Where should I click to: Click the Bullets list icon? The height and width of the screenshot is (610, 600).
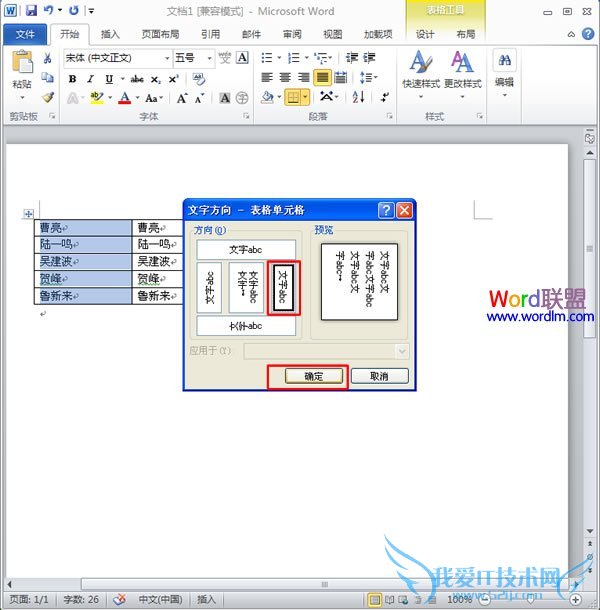pyautogui.click(x=267, y=58)
